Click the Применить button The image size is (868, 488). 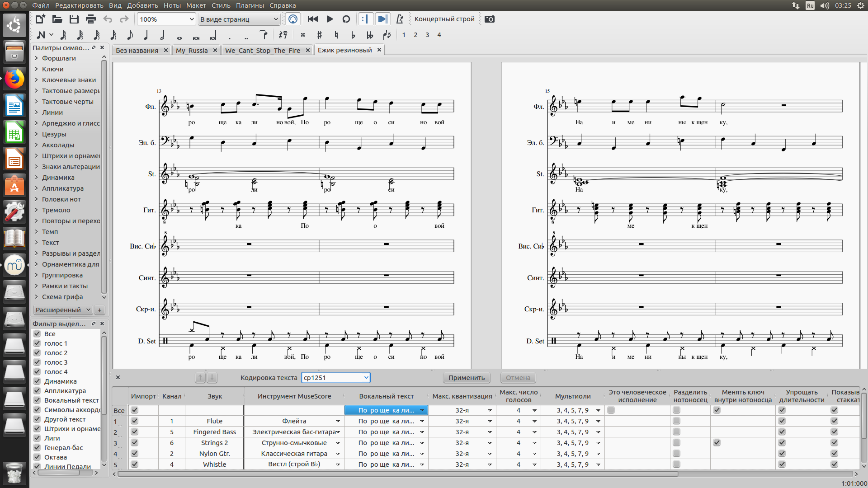click(467, 377)
